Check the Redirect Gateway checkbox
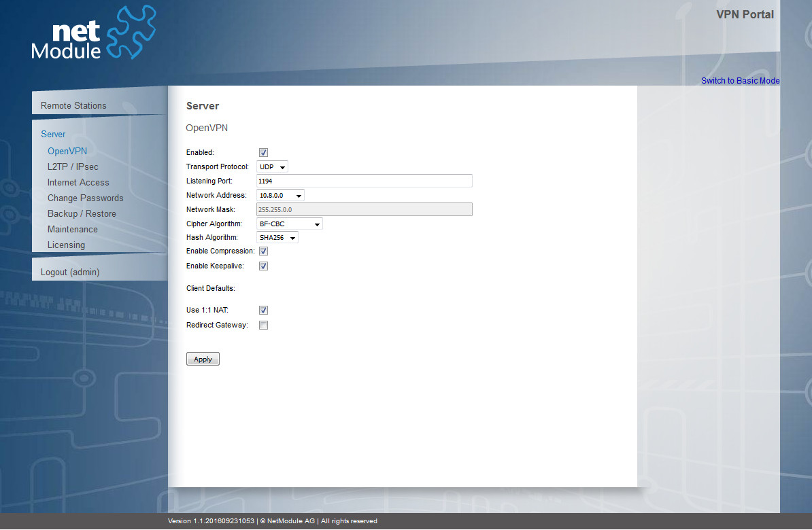The width and height of the screenshot is (812, 530). pyautogui.click(x=264, y=325)
